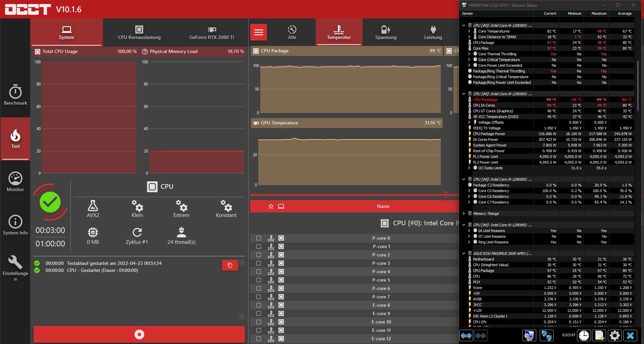Click the 01:00:00 test duration value

point(50,244)
